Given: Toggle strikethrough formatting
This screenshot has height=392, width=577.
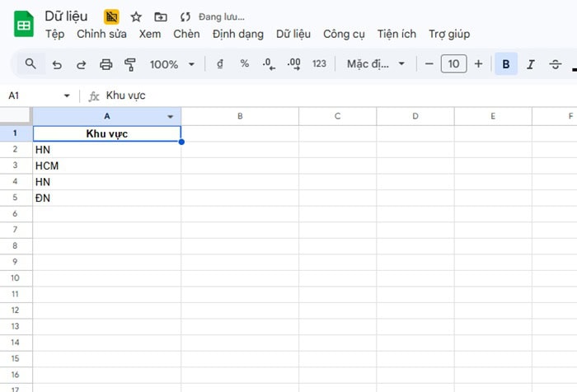Looking at the screenshot, I should coord(555,64).
